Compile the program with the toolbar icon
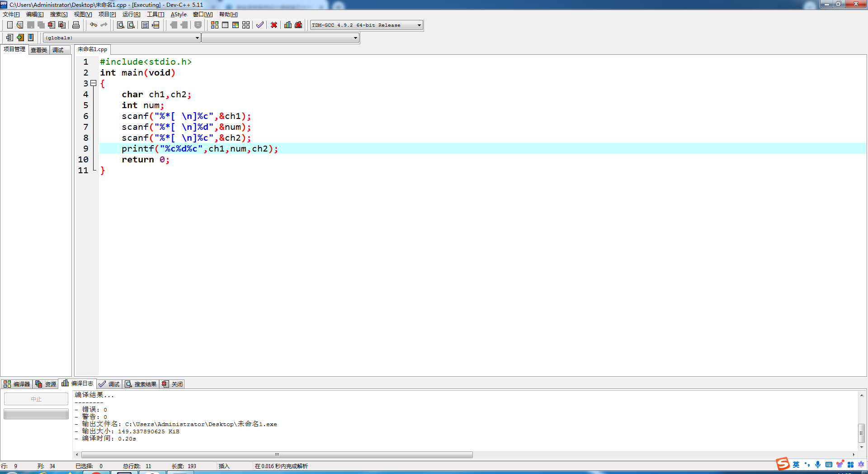Screen dimensions: 868x474 215,25
